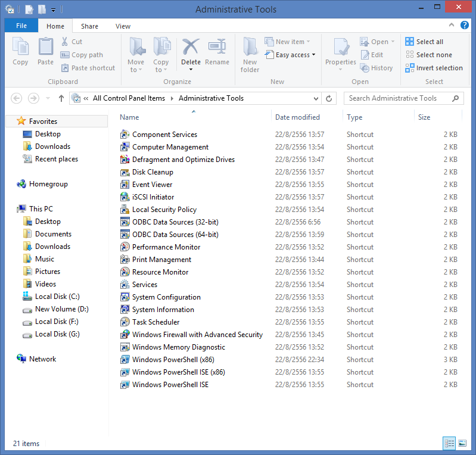The width and height of the screenshot is (476, 455).
Task: Click the Back navigation arrow
Action: tap(17, 98)
